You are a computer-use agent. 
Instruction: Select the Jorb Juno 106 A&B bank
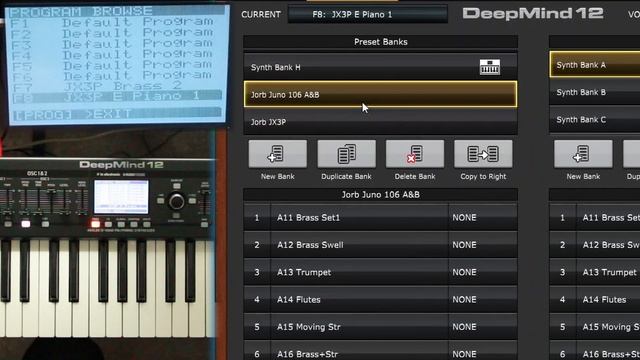[380, 94]
